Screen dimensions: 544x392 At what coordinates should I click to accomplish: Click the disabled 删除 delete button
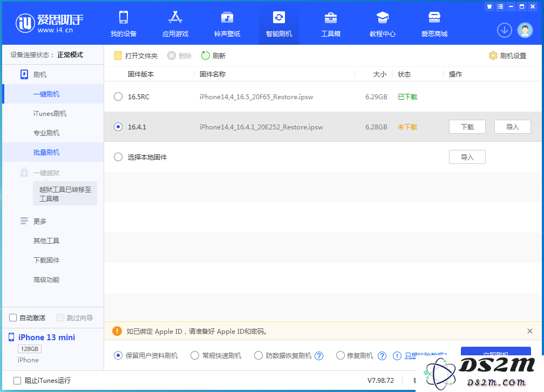(x=179, y=56)
